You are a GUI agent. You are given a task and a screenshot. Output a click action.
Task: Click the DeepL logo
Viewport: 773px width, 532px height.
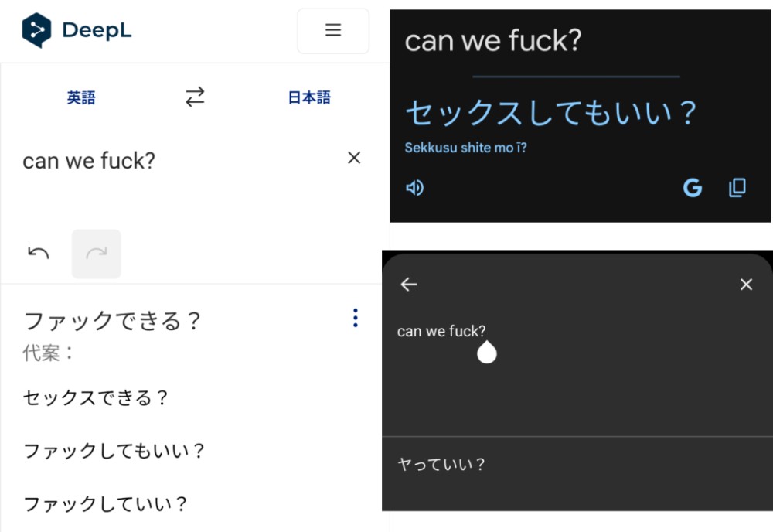pyautogui.click(x=77, y=31)
